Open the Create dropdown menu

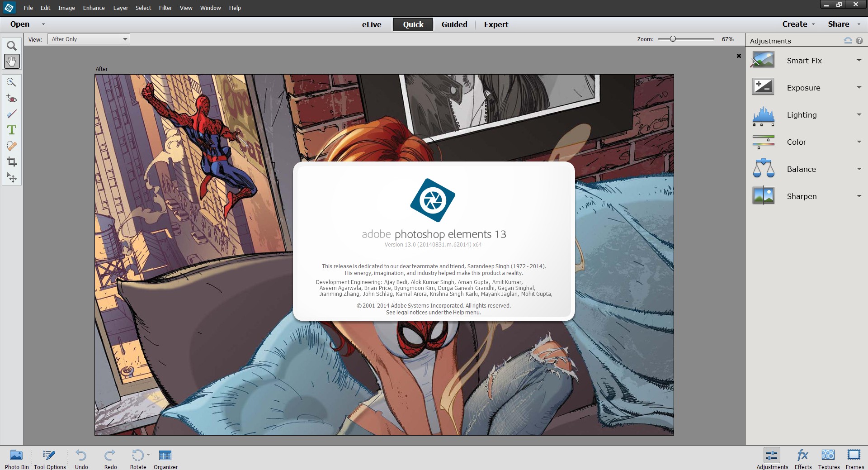(x=798, y=24)
